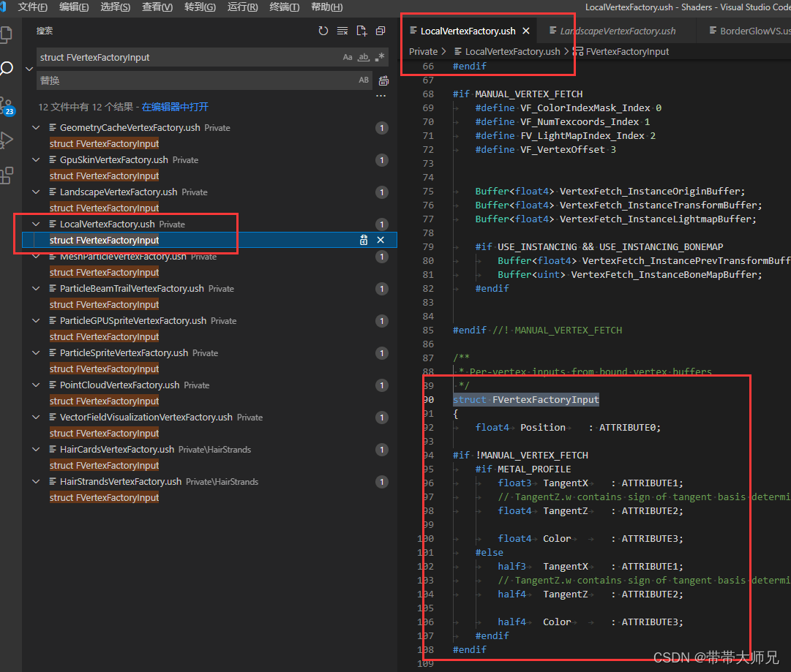Collapse LocalVertexFactory.ush results

[36, 224]
